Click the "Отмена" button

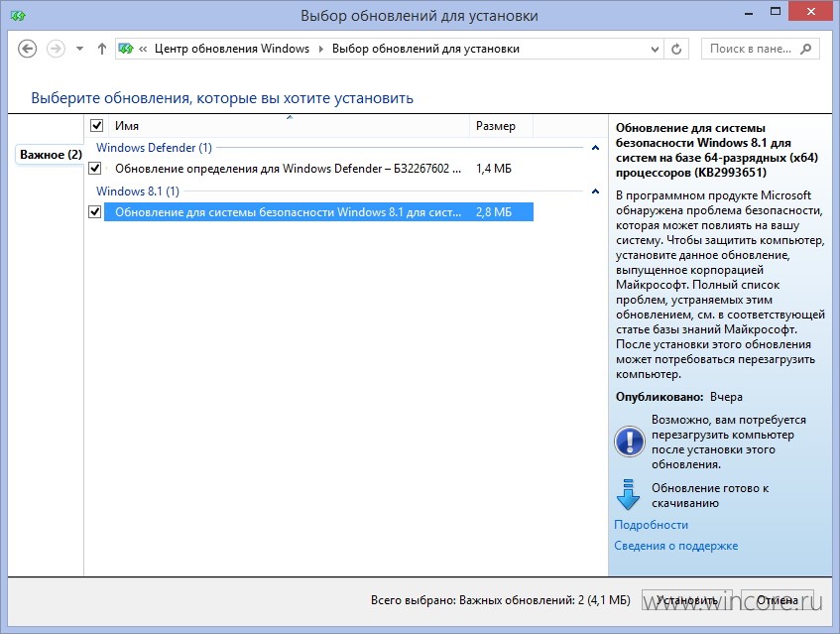tap(777, 600)
